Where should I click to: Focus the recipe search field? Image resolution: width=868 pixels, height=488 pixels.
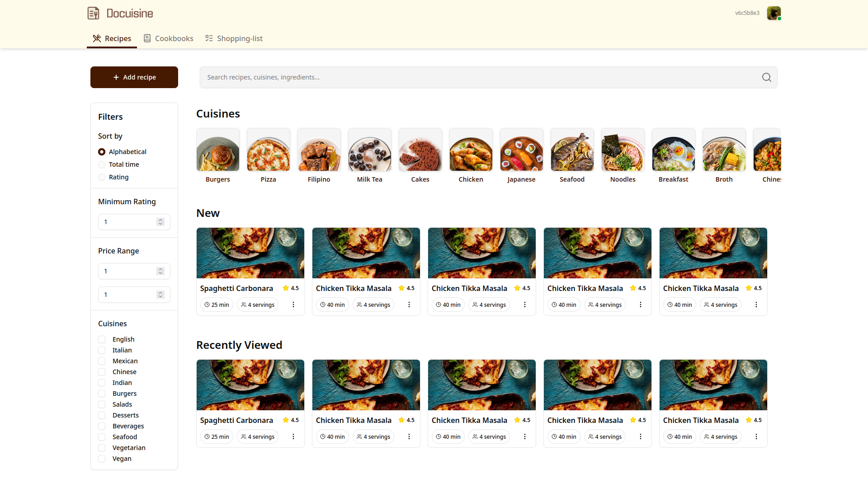(479, 77)
